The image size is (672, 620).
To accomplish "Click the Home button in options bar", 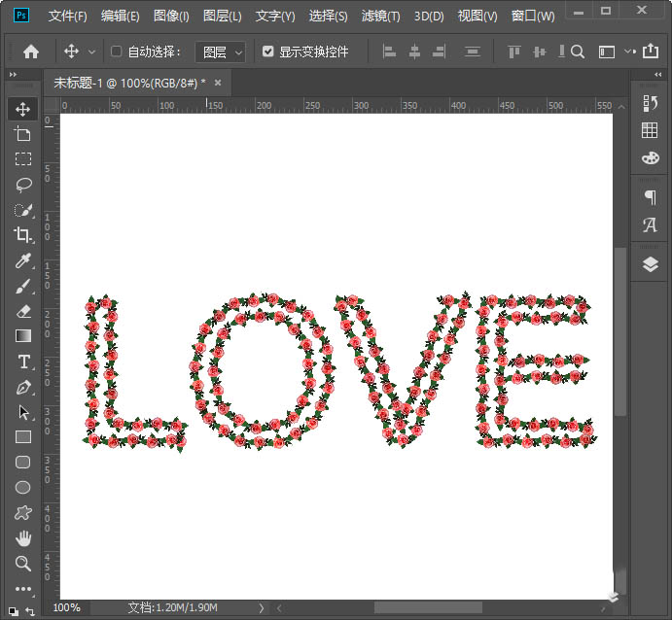I will (31, 52).
